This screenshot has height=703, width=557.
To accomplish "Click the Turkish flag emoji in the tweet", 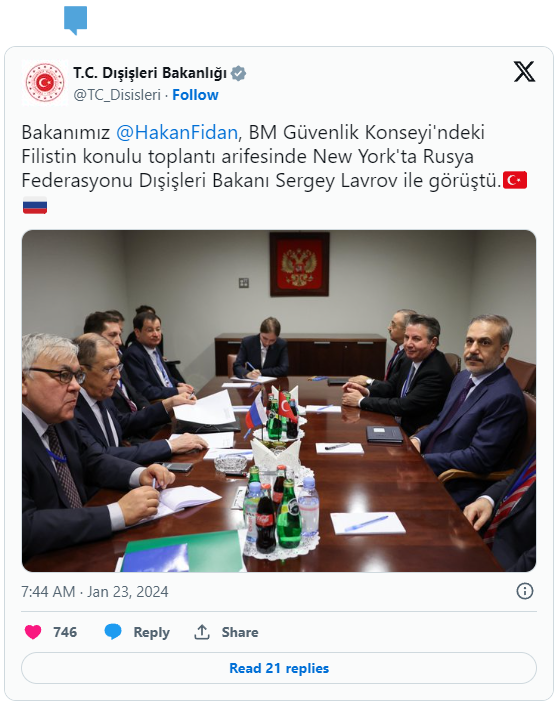I will tap(515, 180).
